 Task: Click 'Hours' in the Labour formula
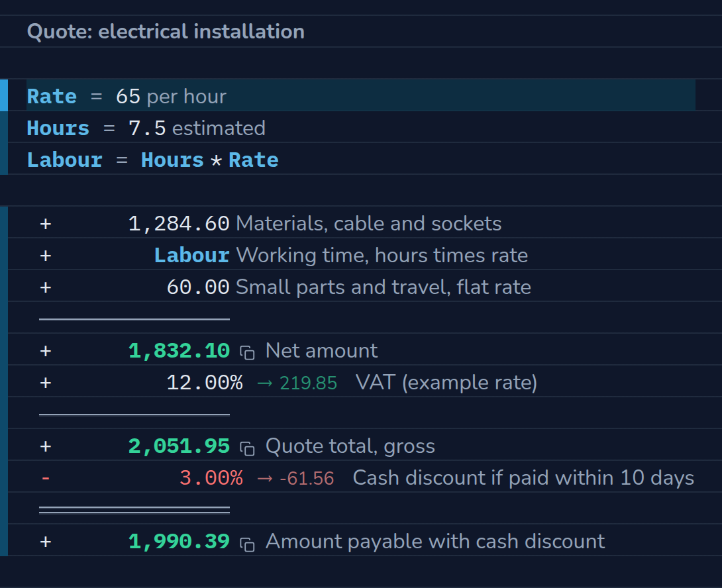coord(172,160)
